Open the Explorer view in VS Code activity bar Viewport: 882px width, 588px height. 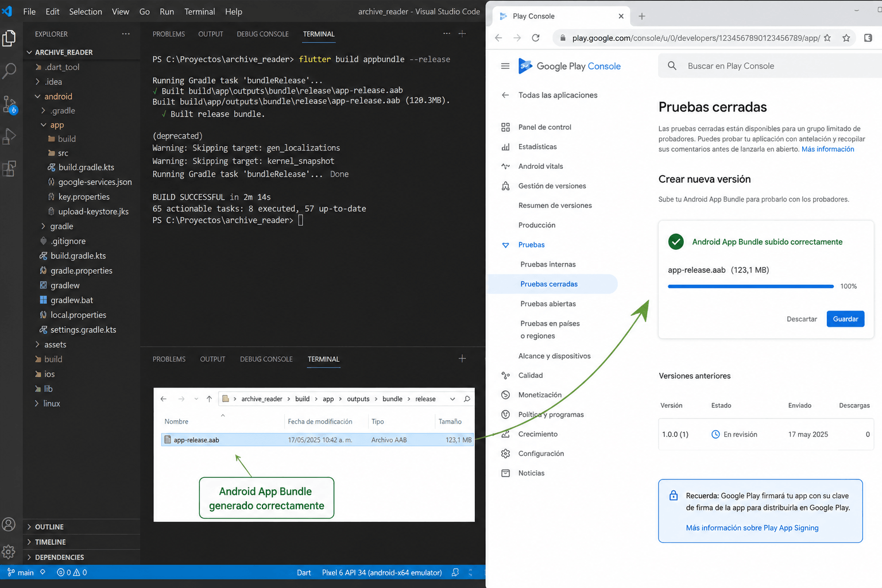click(x=9, y=38)
